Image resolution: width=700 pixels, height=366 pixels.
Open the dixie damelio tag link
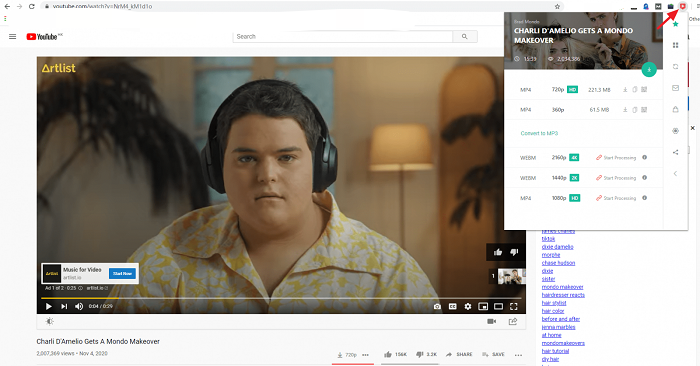click(558, 247)
